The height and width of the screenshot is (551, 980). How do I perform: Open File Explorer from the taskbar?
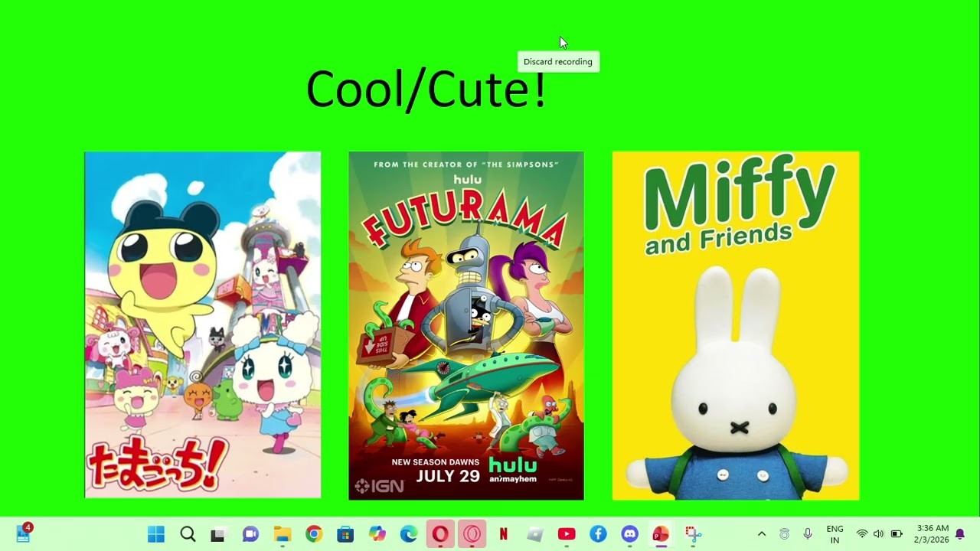(283, 534)
